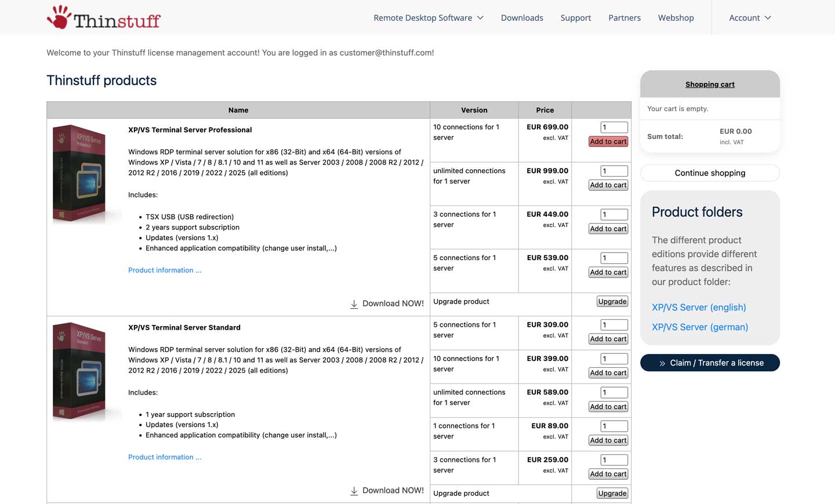
Task: Add Standard 3 connections EUR 259.00 to cart
Action: tap(608, 474)
